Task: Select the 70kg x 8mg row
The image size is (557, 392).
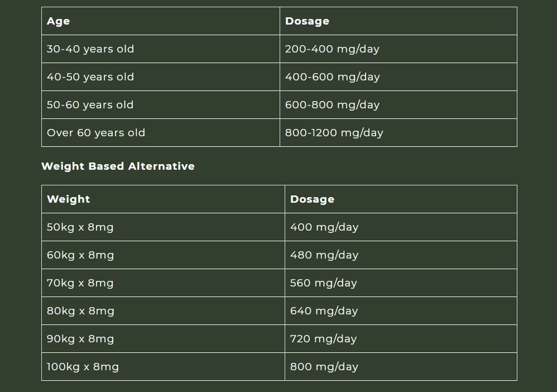Action: [x=279, y=283]
